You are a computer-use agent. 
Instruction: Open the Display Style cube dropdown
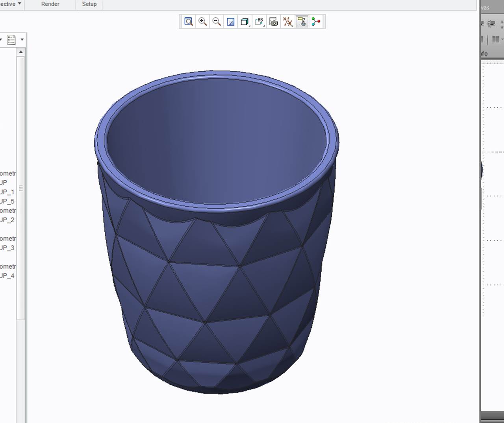245,22
